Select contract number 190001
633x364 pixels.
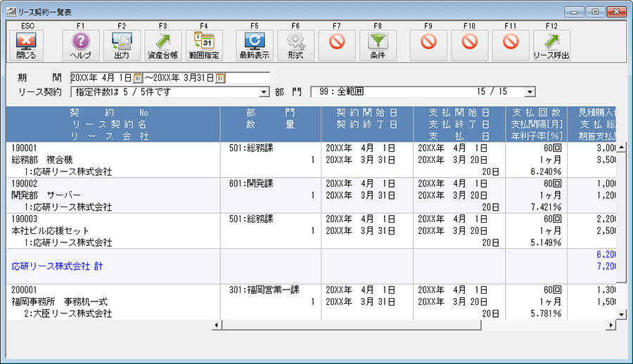(24, 148)
